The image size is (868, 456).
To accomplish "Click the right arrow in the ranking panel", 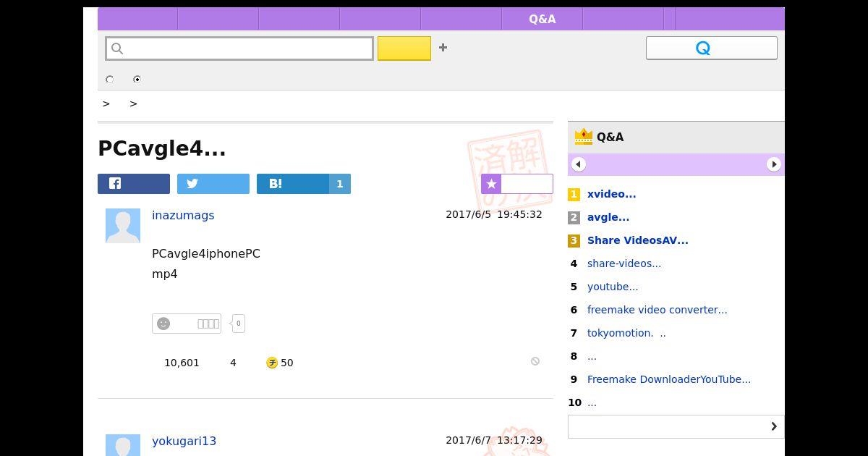I will click(x=774, y=164).
